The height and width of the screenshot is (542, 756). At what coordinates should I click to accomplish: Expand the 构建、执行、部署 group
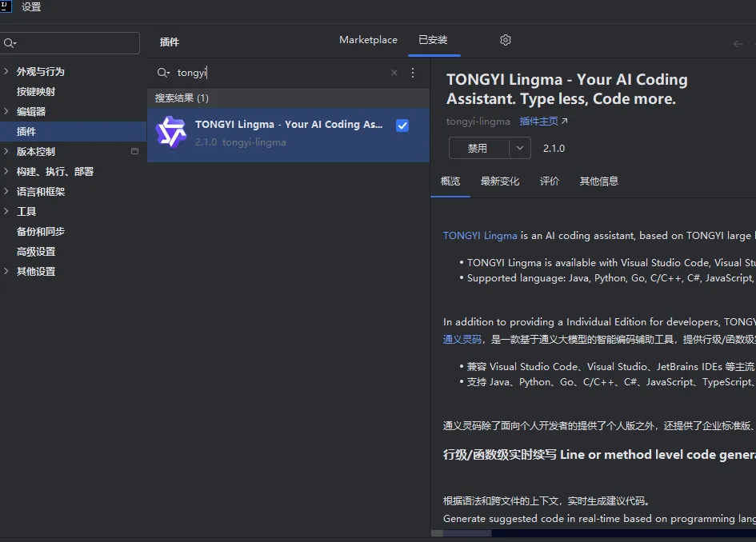(6, 171)
